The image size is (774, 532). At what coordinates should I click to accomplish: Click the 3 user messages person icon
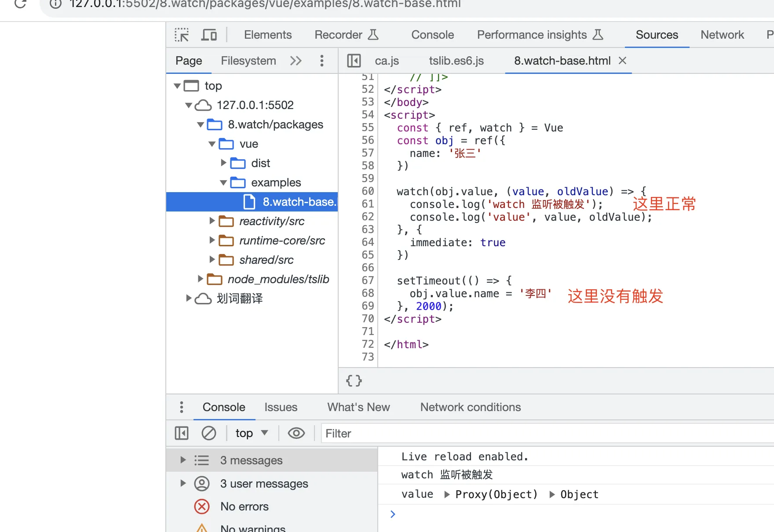coord(202,483)
